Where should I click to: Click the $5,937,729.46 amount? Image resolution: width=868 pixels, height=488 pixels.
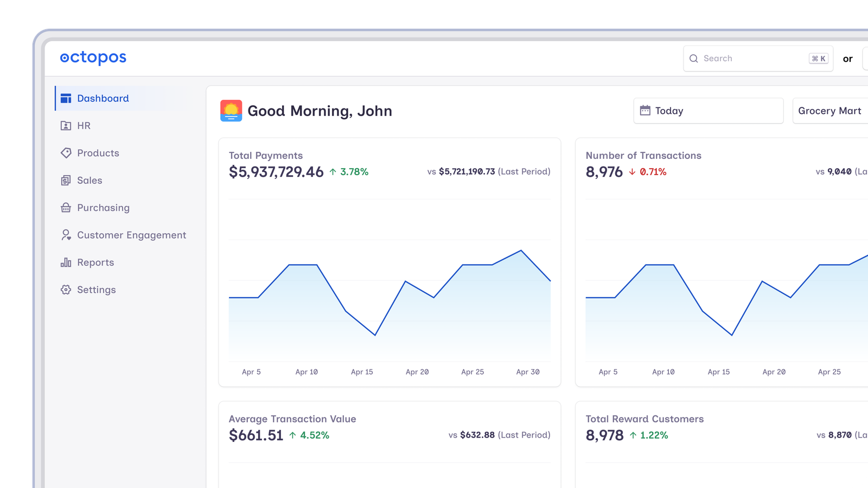276,172
